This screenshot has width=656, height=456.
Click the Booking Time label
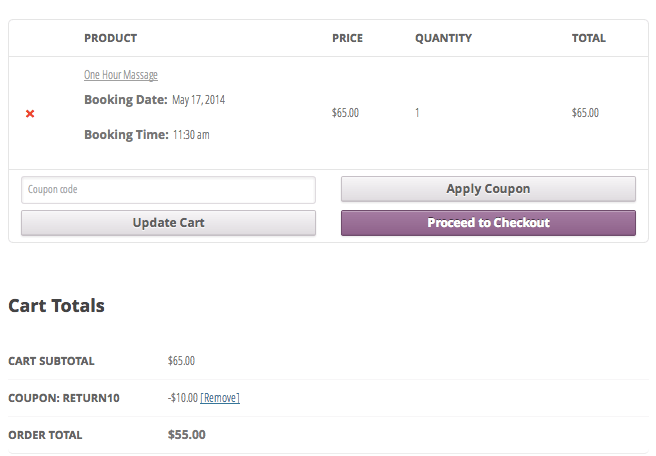coord(126,135)
